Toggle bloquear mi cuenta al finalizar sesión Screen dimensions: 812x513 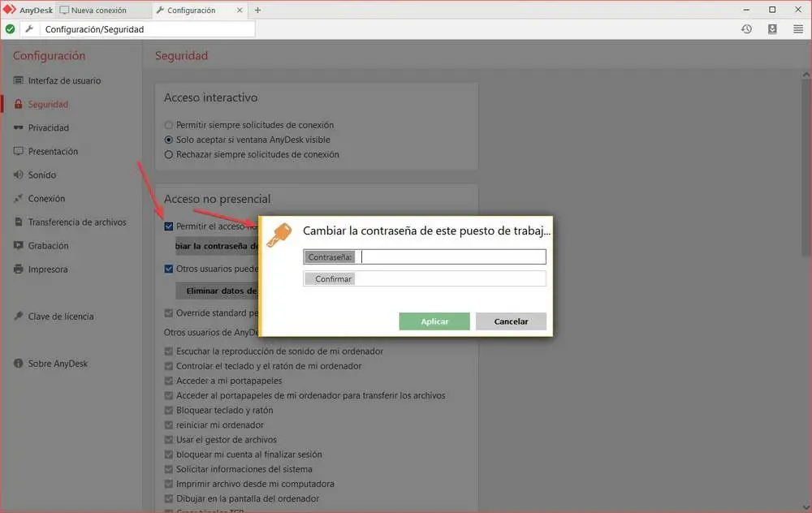pyautogui.click(x=168, y=454)
